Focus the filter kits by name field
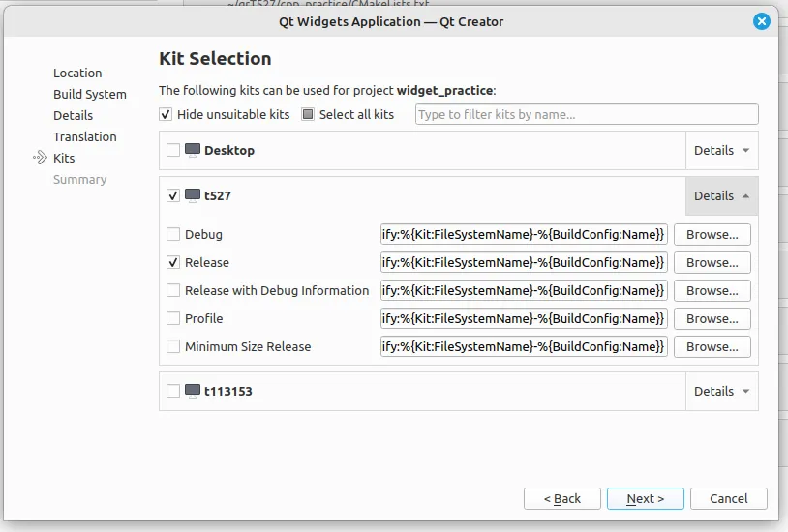 pyautogui.click(x=587, y=114)
